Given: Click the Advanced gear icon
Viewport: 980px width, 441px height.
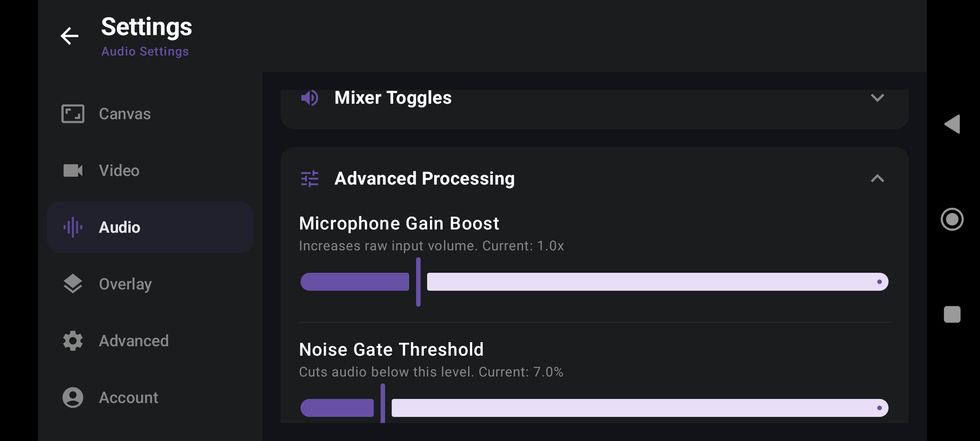Looking at the screenshot, I should click(73, 341).
